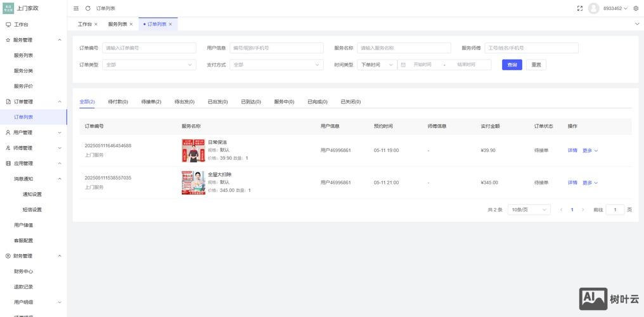The image size is (644, 317).
Task: Expand the 用户明细 submenu
Action: pos(33,302)
